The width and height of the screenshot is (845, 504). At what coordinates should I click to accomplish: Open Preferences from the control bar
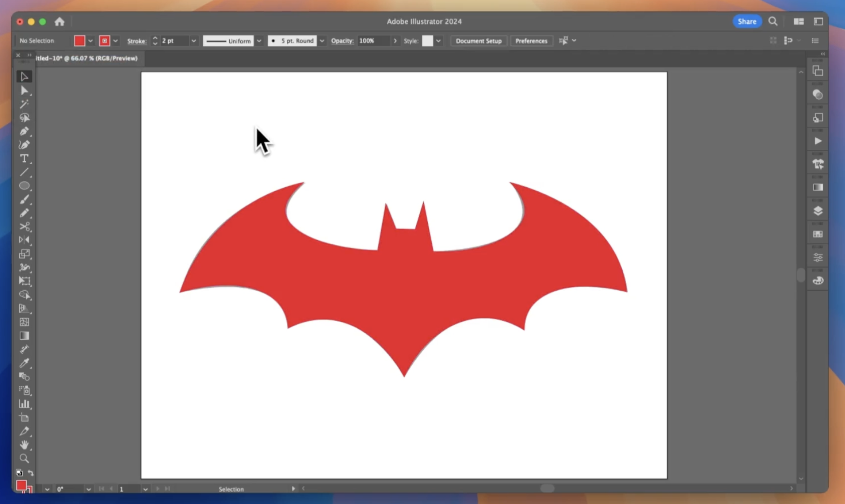click(x=531, y=41)
